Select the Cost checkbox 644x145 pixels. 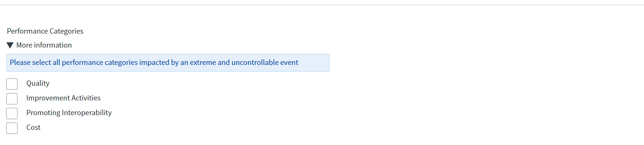[x=12, y=128]
